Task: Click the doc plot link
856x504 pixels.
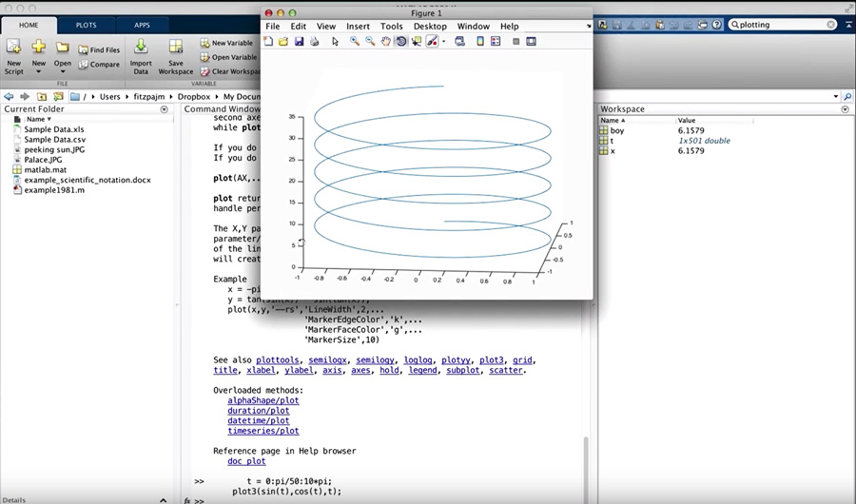Action: pyautogui.click(x=246, y=461)
